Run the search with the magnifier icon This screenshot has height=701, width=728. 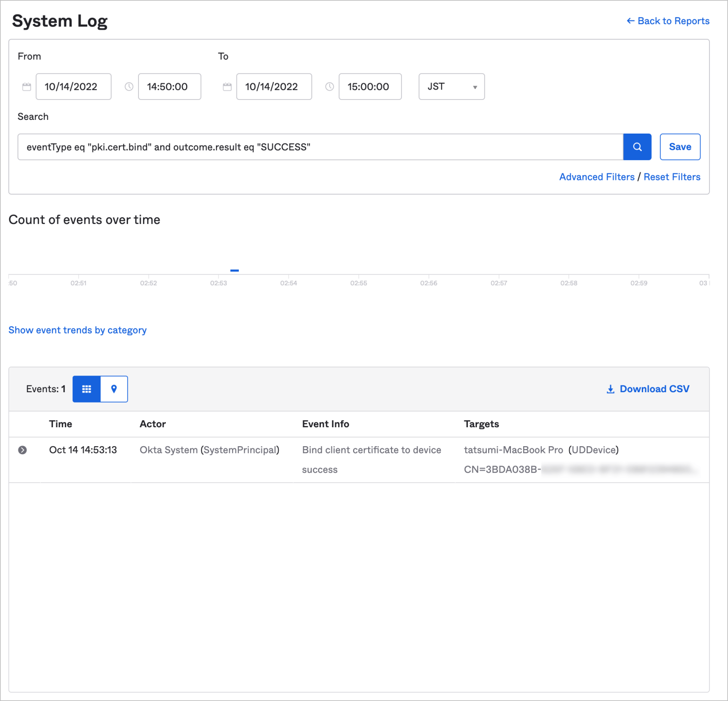coord(637,147)
